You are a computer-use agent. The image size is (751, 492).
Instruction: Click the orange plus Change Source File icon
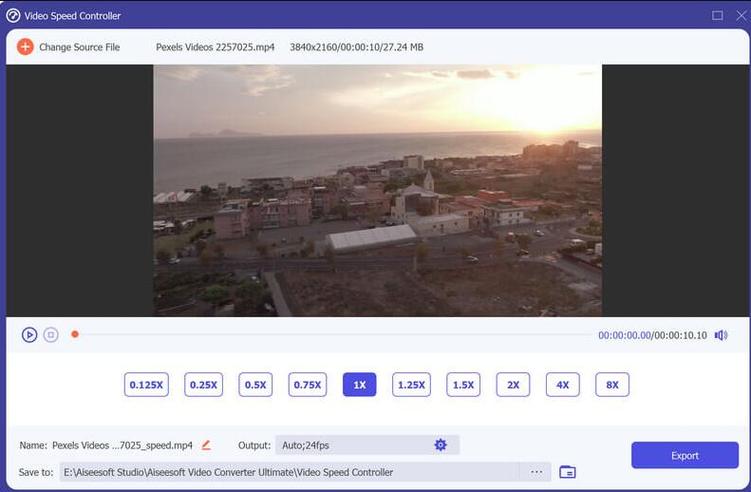pos(25,47)
